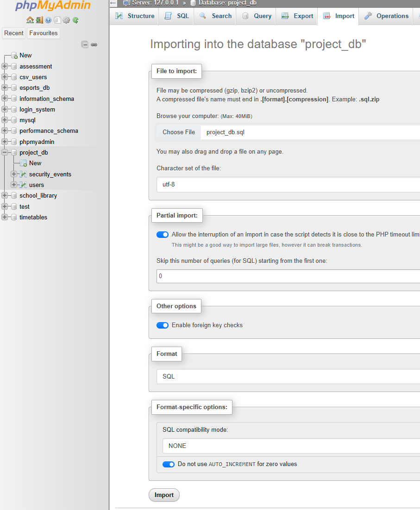Expand the school_library database node

pyautogui.click(x=5, y=195)
